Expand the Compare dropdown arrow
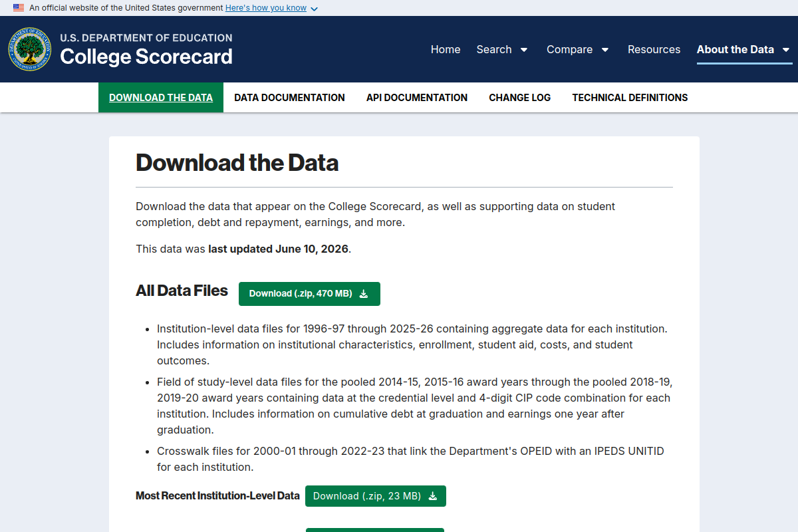 [x=605, y=50]
